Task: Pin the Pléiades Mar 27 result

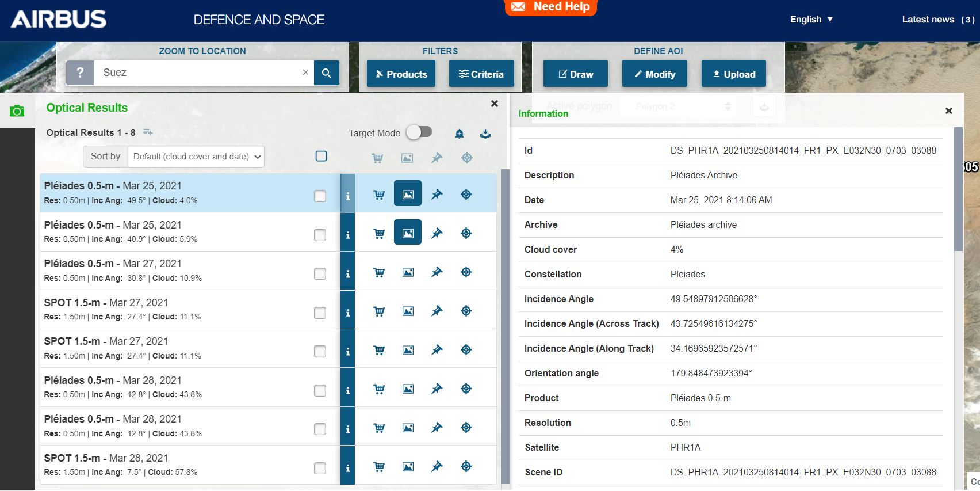Action: point(437,272)
